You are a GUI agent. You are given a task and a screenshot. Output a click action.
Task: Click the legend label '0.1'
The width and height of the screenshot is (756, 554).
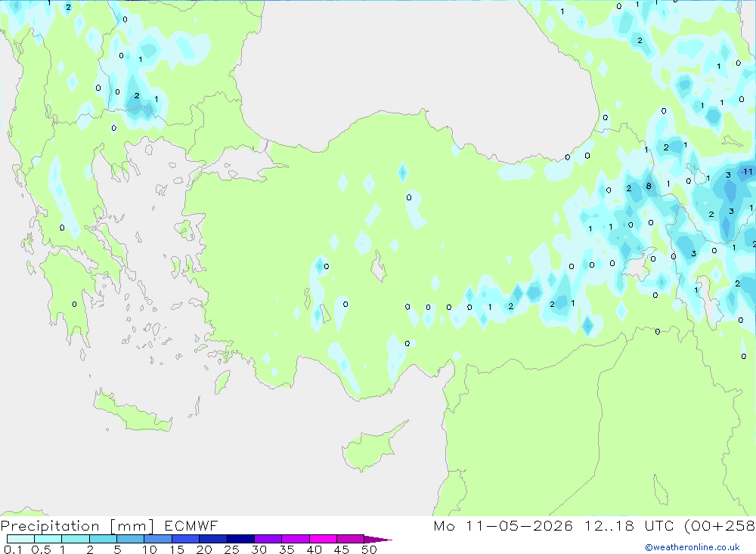pos(13,549)
